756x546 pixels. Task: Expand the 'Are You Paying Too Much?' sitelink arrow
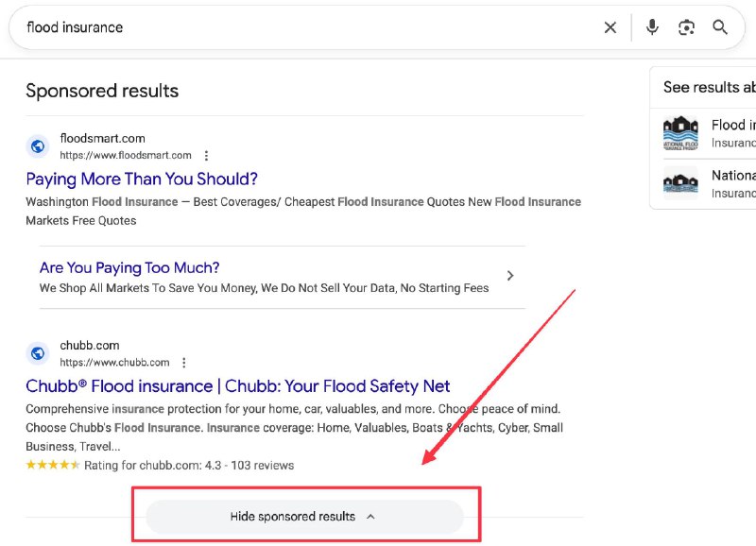pyautogui.click(x=510, y=276)
